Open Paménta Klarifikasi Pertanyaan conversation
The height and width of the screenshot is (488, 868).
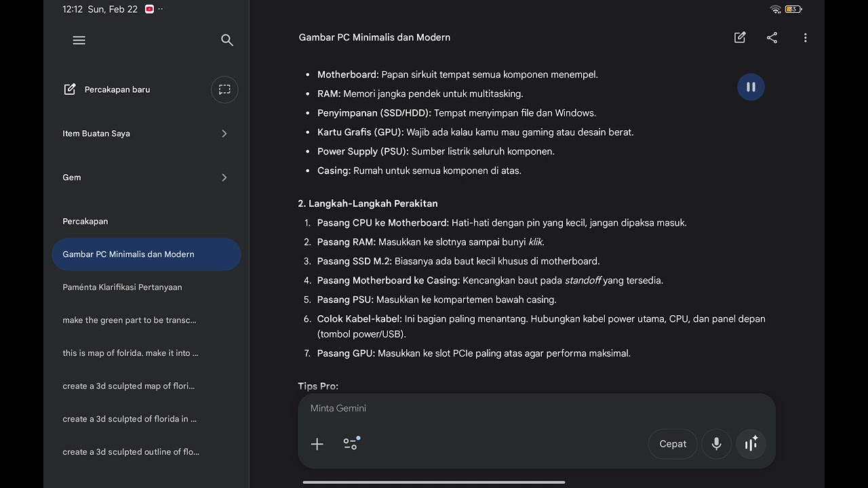pyautogui.click(x=146, y=287)
